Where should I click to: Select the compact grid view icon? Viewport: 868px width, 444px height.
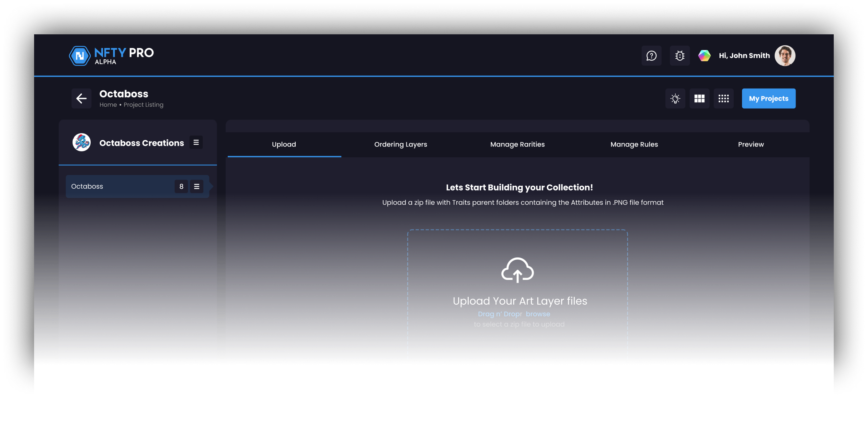click(x=724, y=99)
